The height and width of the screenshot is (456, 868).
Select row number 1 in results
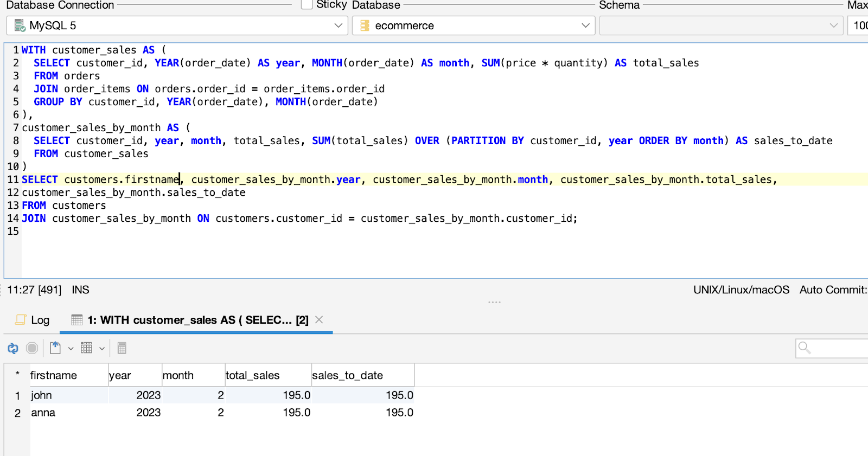17,396
